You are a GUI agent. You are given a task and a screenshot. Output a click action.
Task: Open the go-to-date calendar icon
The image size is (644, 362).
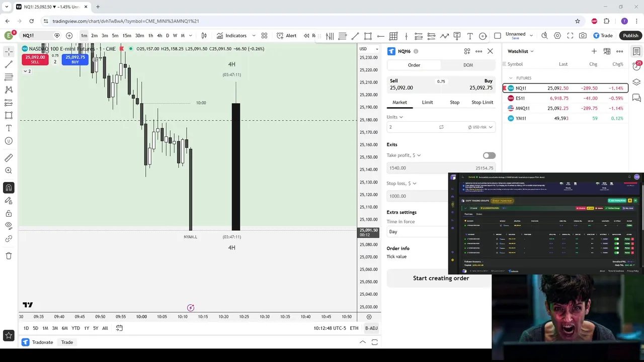pyautogui.click(x=119, y=328)
